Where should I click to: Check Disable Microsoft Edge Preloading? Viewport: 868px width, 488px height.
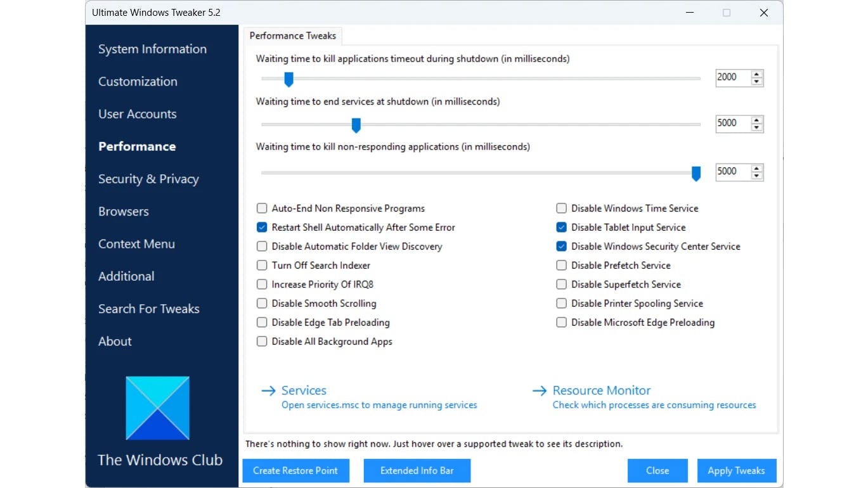[561, 323]
